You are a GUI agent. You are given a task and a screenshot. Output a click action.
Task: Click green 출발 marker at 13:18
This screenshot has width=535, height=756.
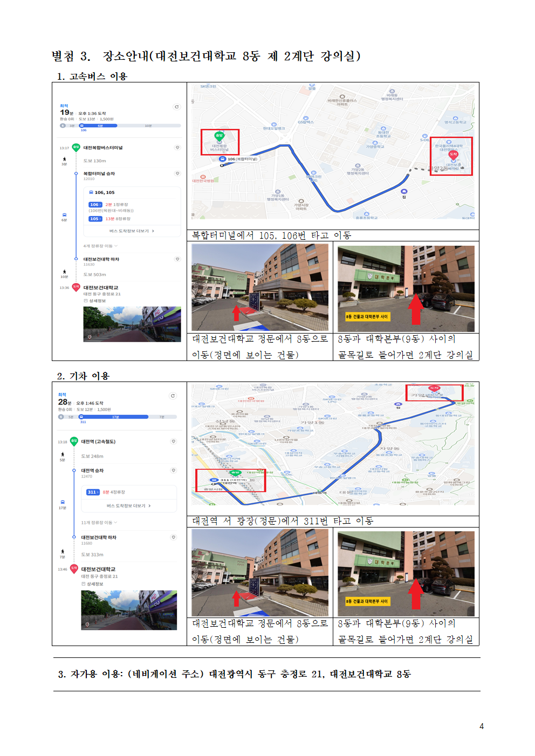(x=74, y=441)
